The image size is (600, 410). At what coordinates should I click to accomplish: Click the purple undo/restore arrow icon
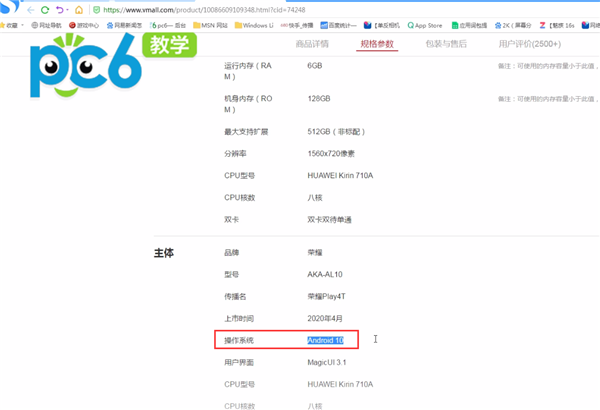(x=60, y=10)
